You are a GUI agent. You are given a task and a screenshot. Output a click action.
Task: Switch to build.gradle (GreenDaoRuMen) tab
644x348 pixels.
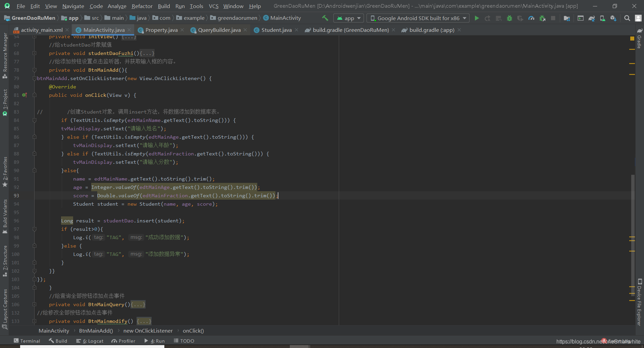click(351, 30)
